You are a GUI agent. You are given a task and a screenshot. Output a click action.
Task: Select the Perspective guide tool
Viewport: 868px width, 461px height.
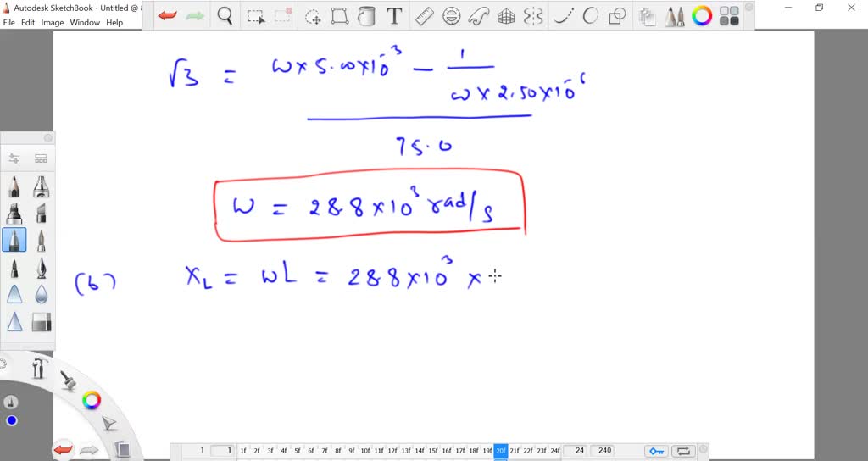[506, 16]
